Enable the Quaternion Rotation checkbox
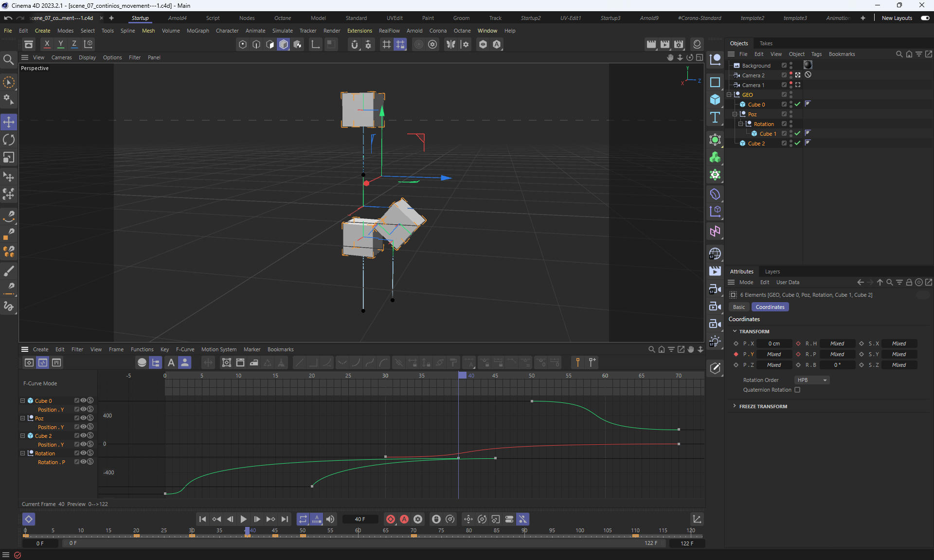934x560 pixels. coord(797,390)
